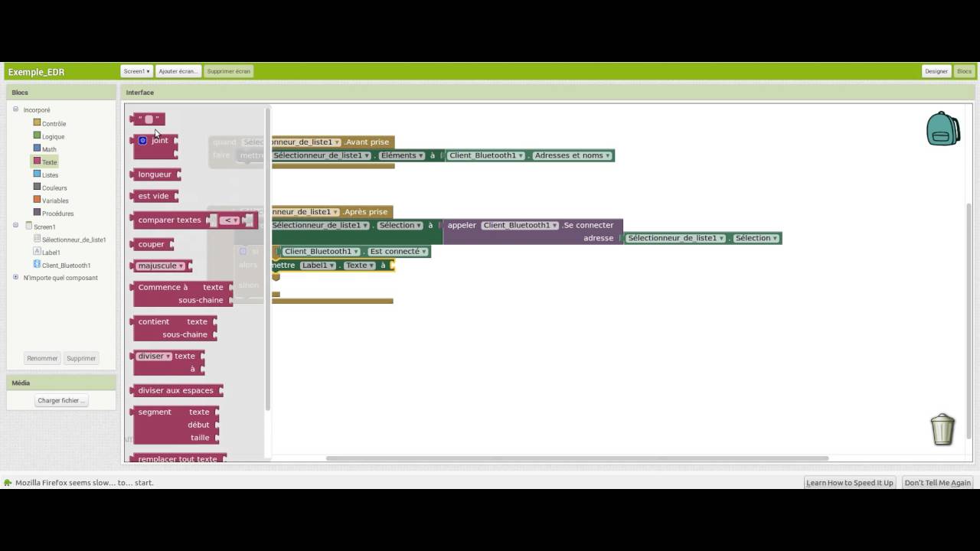Click the horizontal workspace scrollbar
Screen dimensions: 980x551
click(577, 458)
